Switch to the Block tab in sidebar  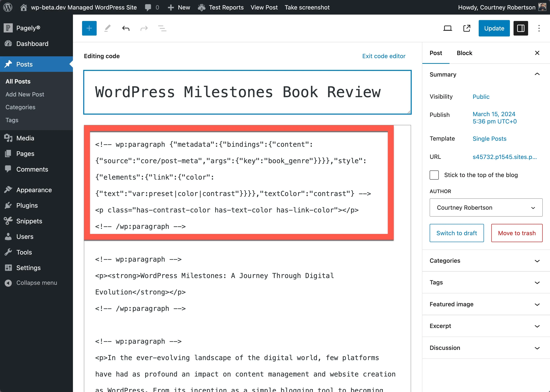tap(464, 53)
